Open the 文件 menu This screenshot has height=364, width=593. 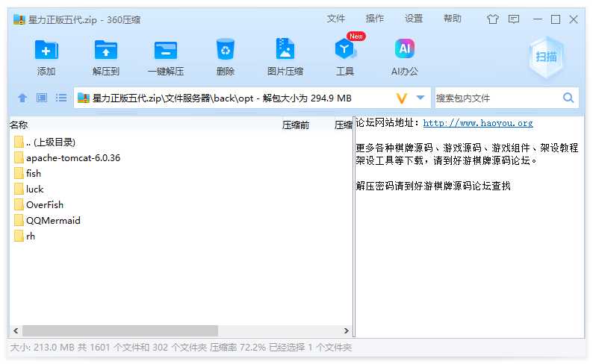click(x=336, y=19)
